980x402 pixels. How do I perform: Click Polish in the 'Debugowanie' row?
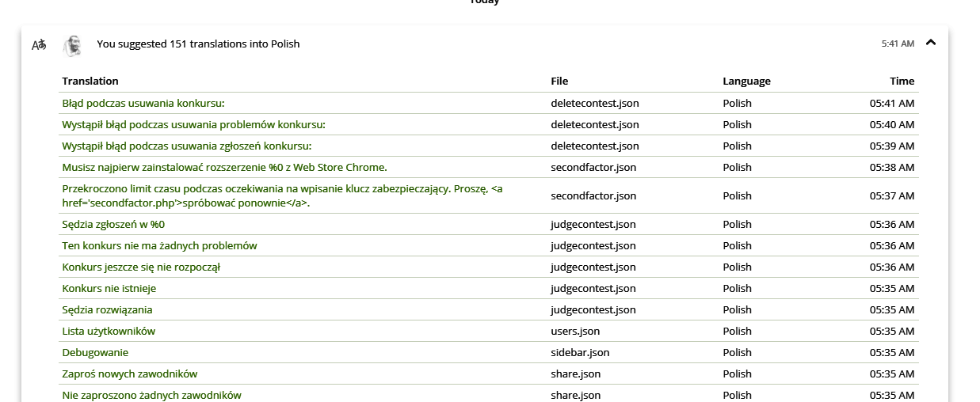737,352
